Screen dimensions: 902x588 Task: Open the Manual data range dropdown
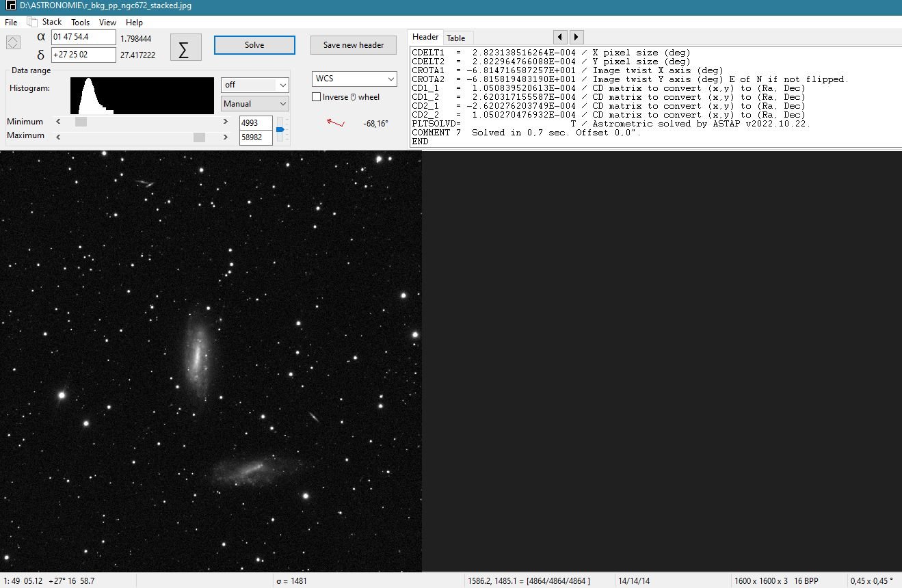point(254,104)
